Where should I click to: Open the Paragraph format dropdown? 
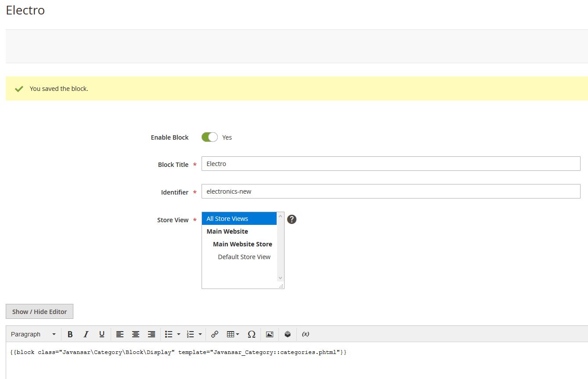pyautogui.click(x=33, y=334)
